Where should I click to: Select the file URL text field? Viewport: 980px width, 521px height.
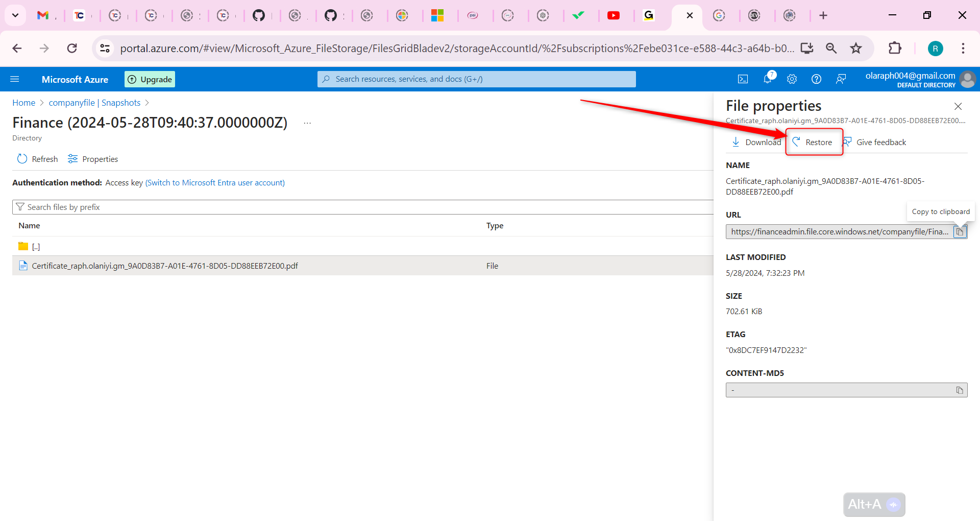[840, 232]
